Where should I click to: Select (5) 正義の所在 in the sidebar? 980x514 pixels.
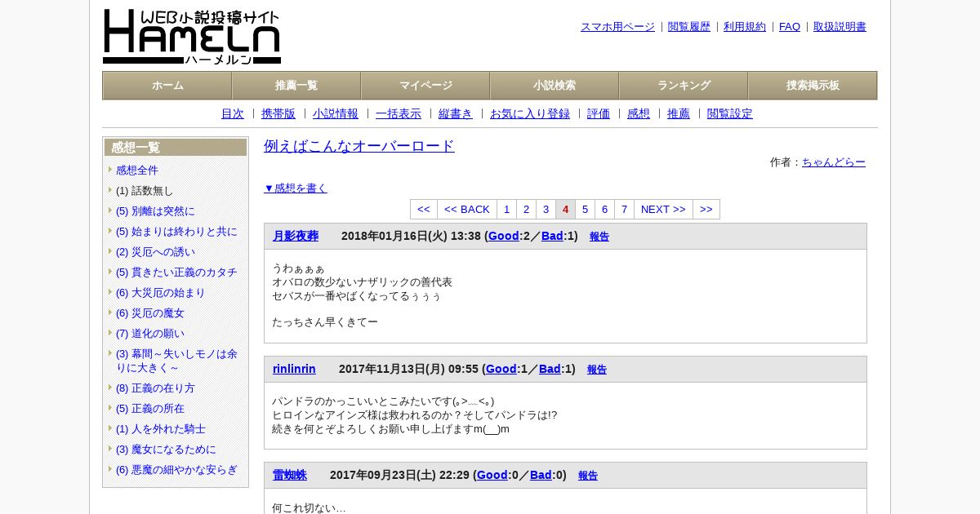point(150,409)
